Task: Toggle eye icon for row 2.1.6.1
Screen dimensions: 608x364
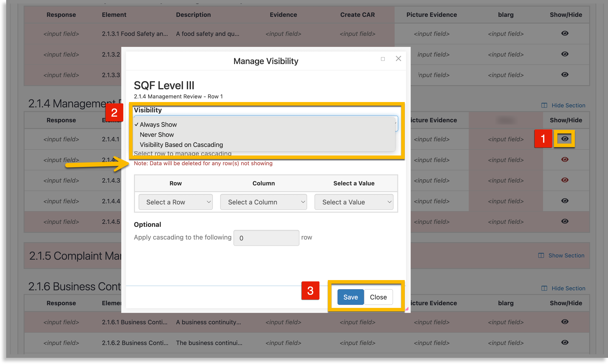Action: pyautogui.click(x=564, y=322)
